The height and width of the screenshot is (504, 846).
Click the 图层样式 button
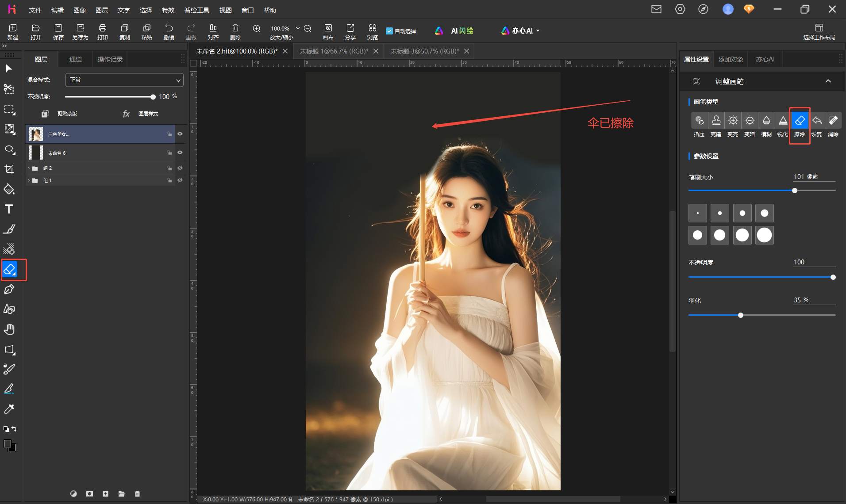(x=141, y=114)
